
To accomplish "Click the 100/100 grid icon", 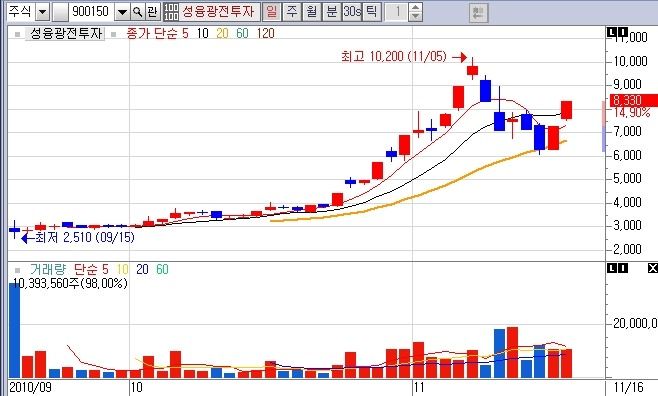I will click(171, 12).
